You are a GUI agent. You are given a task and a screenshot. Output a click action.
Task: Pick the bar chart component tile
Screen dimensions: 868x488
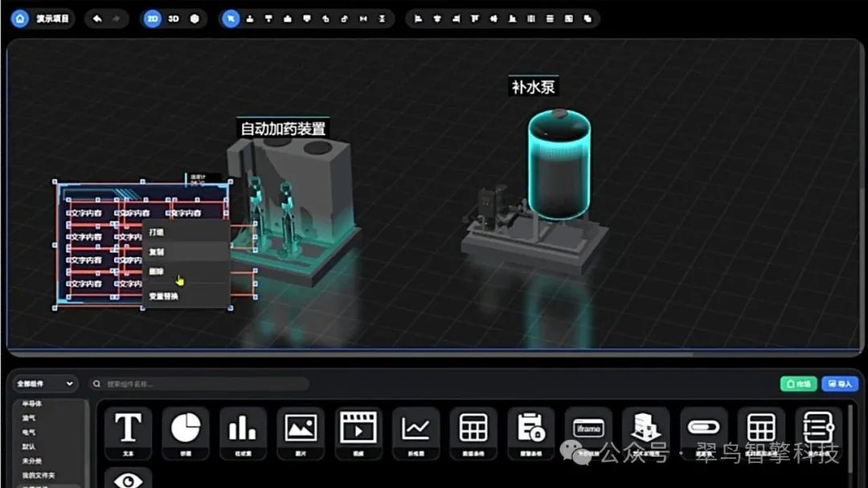click(x=243, y=433)
